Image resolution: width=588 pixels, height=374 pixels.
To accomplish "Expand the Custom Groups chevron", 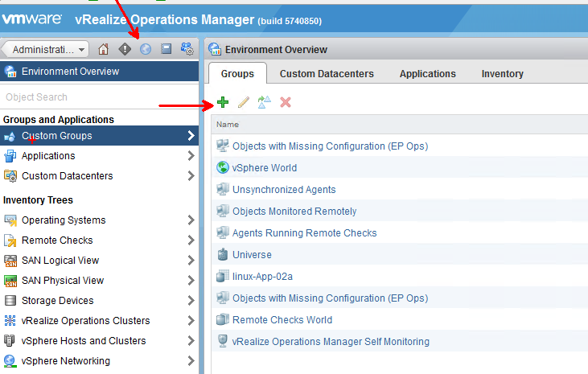I will [x=191, y=136].
